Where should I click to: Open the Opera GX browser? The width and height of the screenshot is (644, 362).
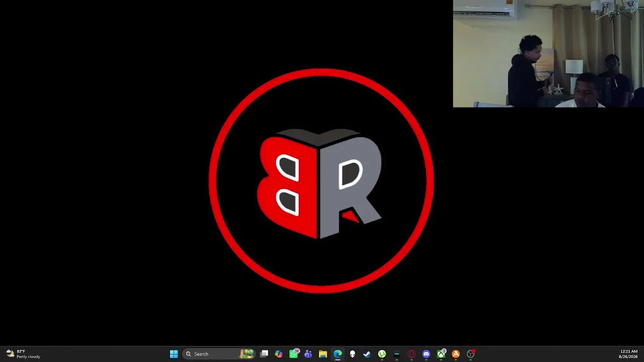coord(412,354)
